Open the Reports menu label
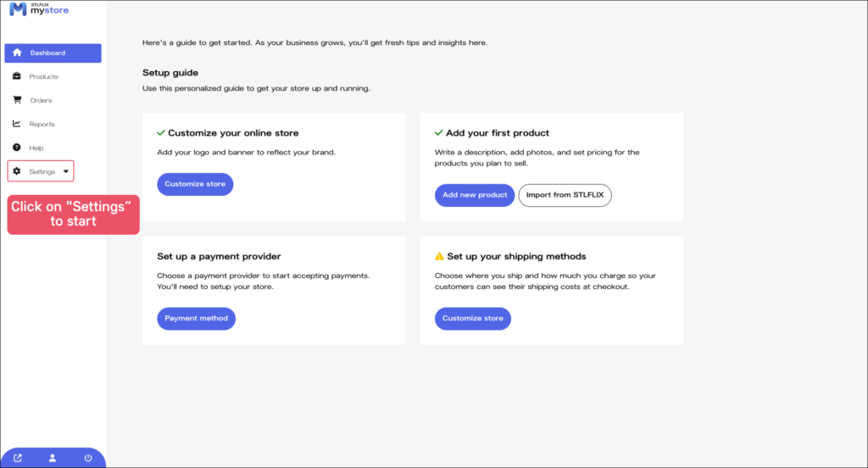Image resolution: width=868 pixels, height=468 pixels. [x=42, y=124]
